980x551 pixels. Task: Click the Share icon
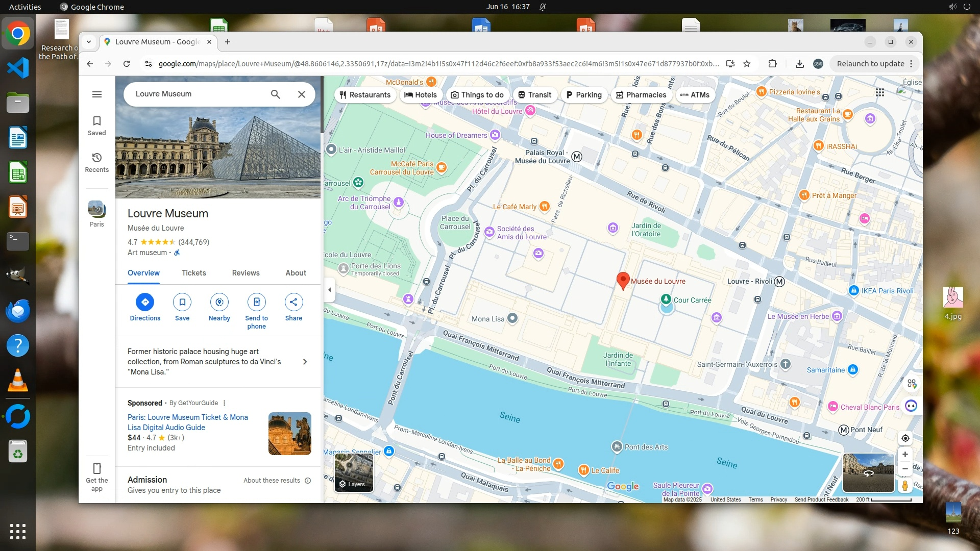293,302
